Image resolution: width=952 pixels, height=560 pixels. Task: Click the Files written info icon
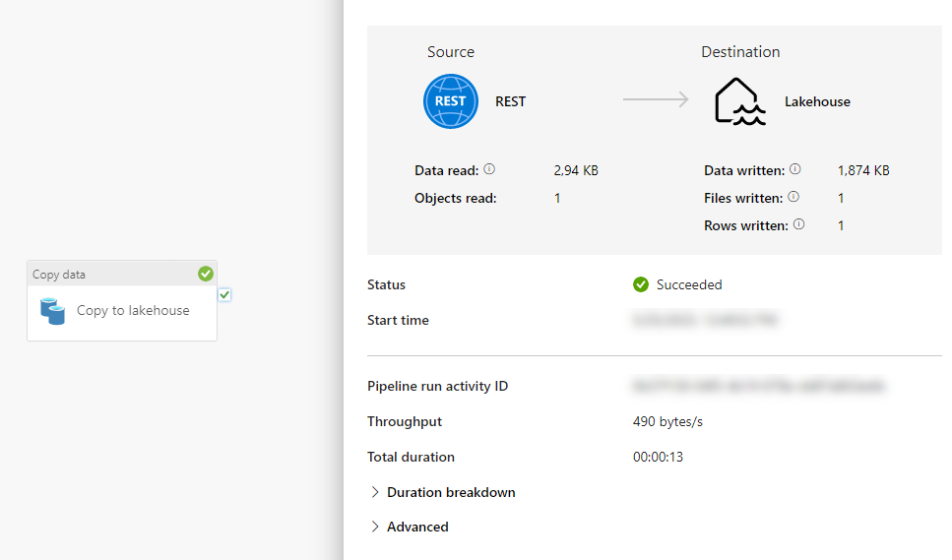793,197
